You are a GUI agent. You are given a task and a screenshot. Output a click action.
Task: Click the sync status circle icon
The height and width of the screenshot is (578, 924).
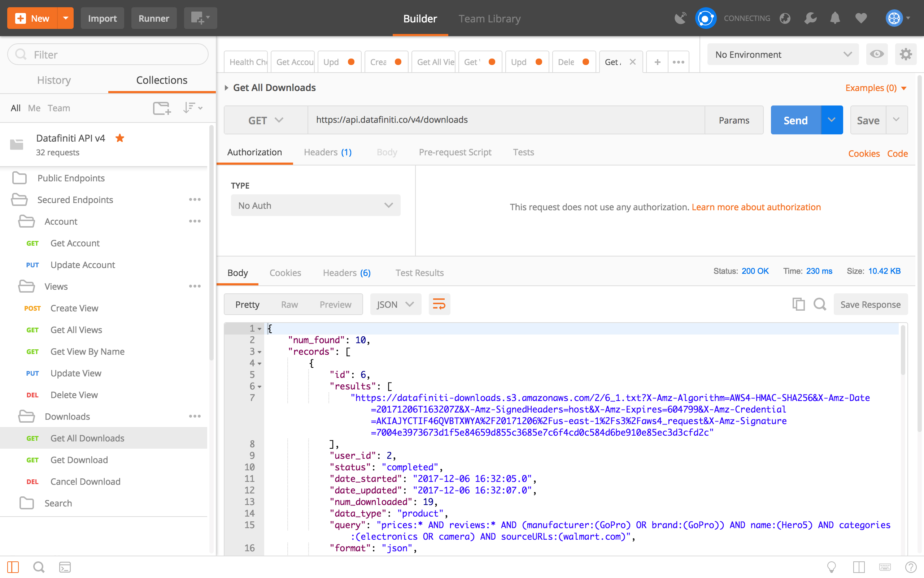705,18
